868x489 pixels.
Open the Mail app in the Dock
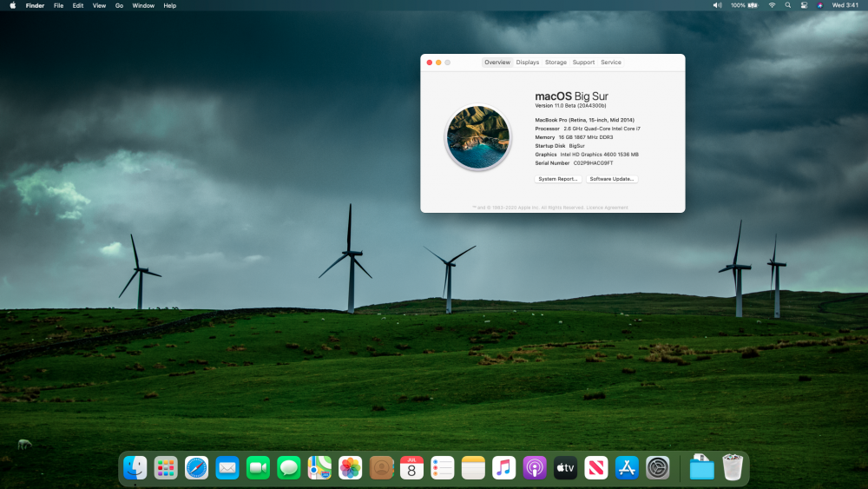tap(227, 468)
